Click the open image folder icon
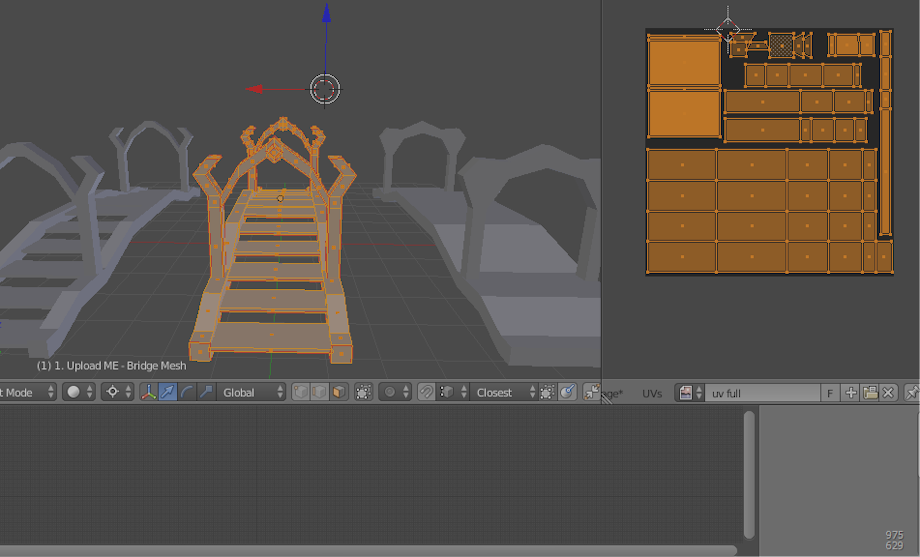 869,394
